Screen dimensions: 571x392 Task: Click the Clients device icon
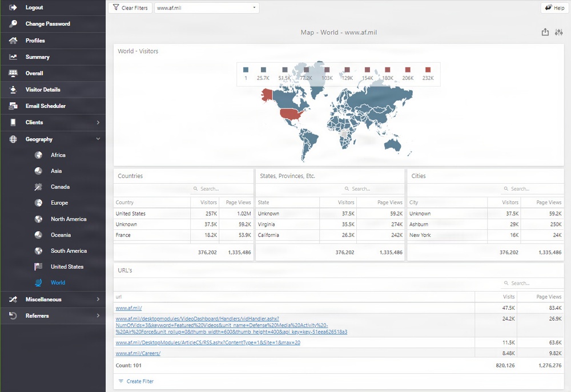(x=13, y=122)
